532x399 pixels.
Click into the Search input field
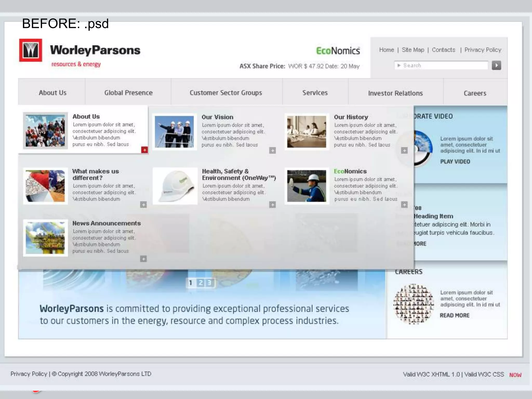tap(442, 65)
